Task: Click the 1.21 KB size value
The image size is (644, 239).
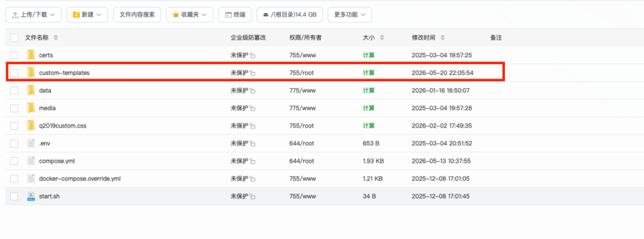Action: (x=372, y=179)
